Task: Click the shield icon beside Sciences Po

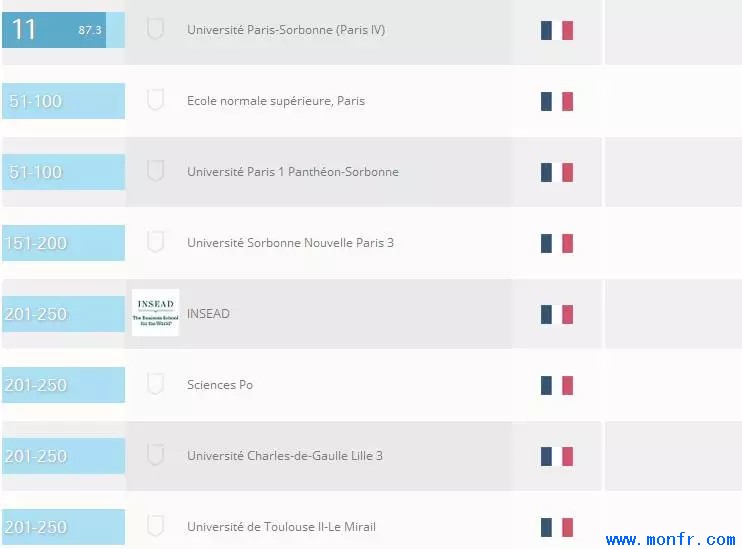Action: click(x=155, y=384)
